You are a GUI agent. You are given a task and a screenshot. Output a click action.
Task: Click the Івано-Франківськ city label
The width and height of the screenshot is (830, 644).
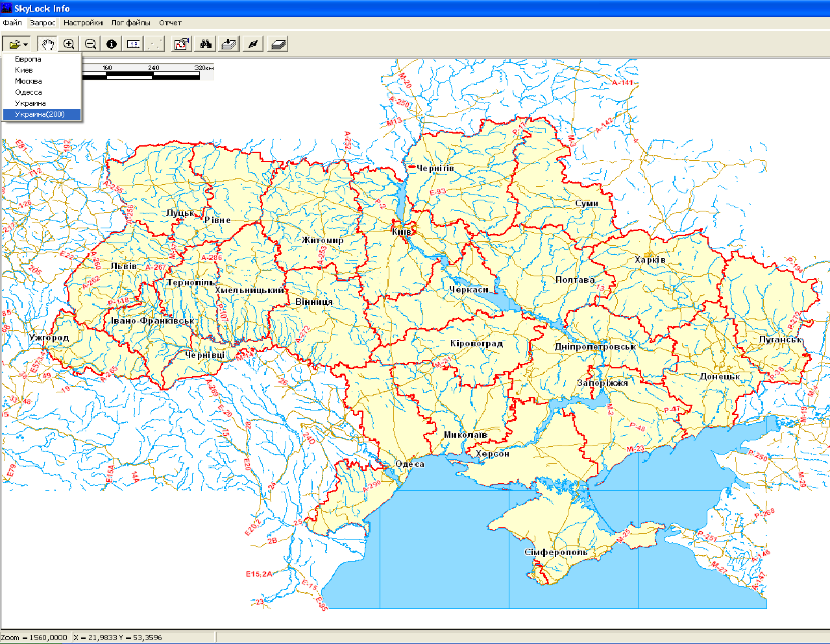click(153, 320)
